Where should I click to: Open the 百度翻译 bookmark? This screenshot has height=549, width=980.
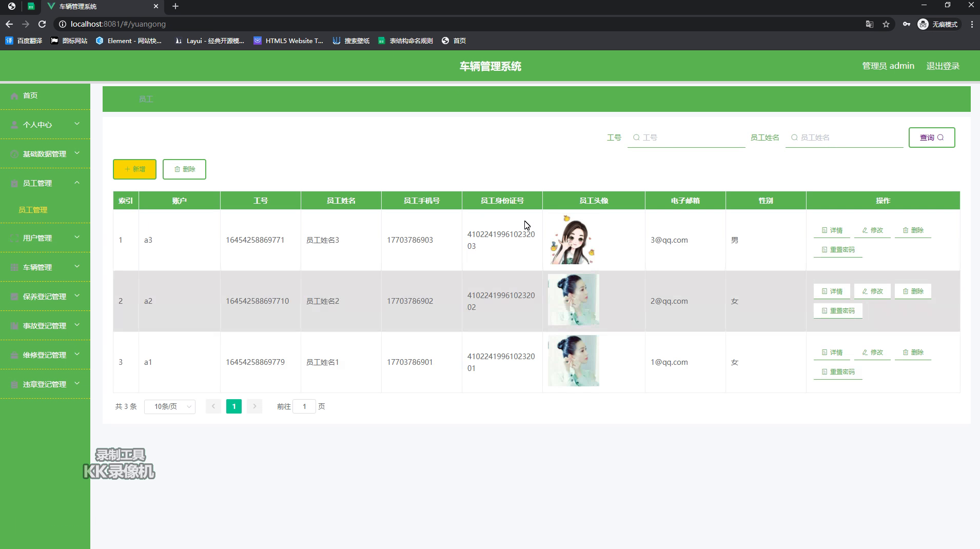point(24,41)
